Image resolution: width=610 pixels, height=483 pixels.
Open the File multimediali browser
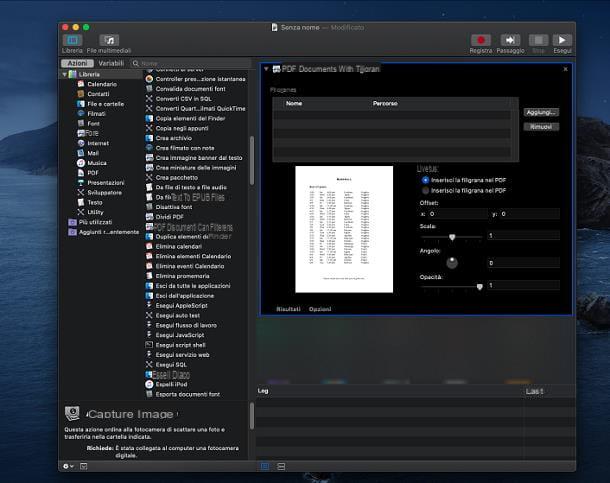click(109, 40)
